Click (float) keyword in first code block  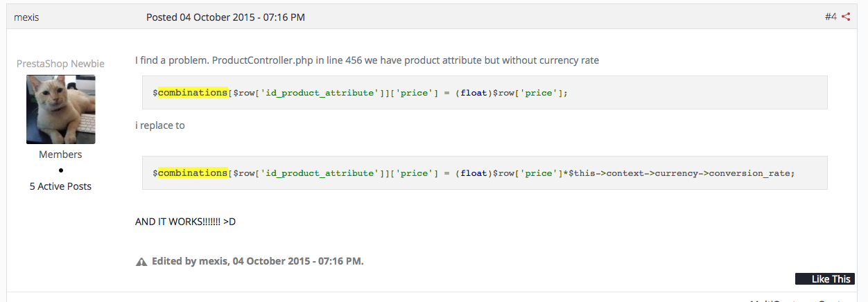coord(474,93)
